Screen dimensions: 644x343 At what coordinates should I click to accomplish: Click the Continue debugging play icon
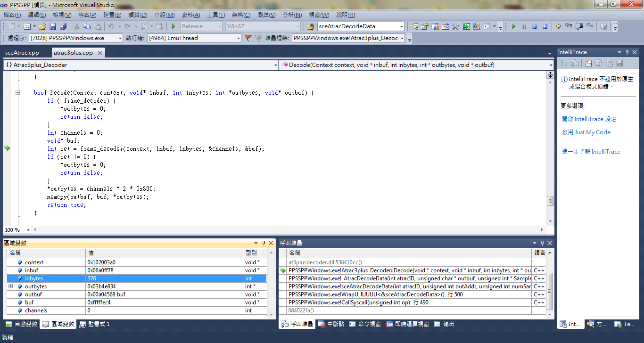tap(514, 26)
